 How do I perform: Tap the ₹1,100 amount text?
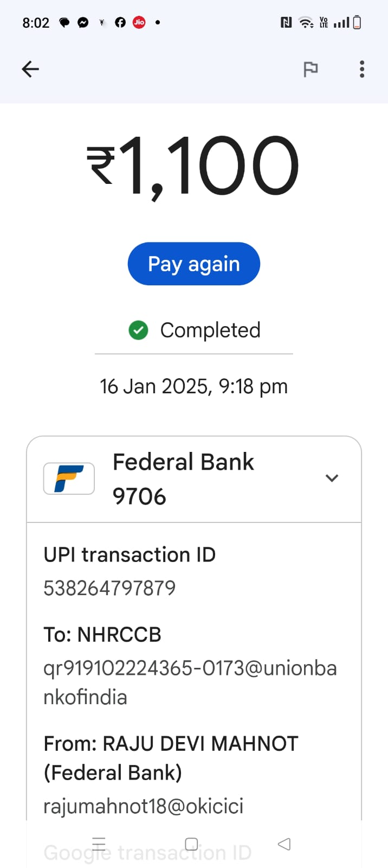click(193, 166)
